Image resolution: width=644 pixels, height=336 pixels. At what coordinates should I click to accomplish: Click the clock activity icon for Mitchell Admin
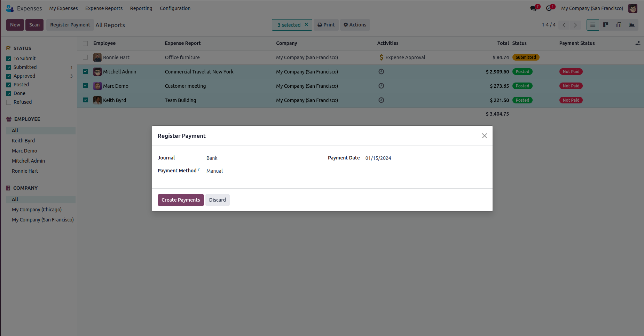pos(381,72)
